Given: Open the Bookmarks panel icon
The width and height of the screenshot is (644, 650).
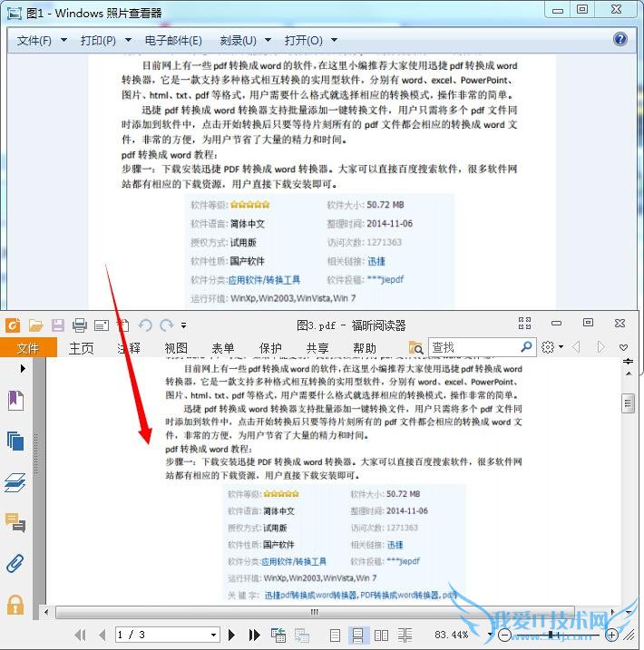Looking at the screenshot, I should (x=15, y=401).
